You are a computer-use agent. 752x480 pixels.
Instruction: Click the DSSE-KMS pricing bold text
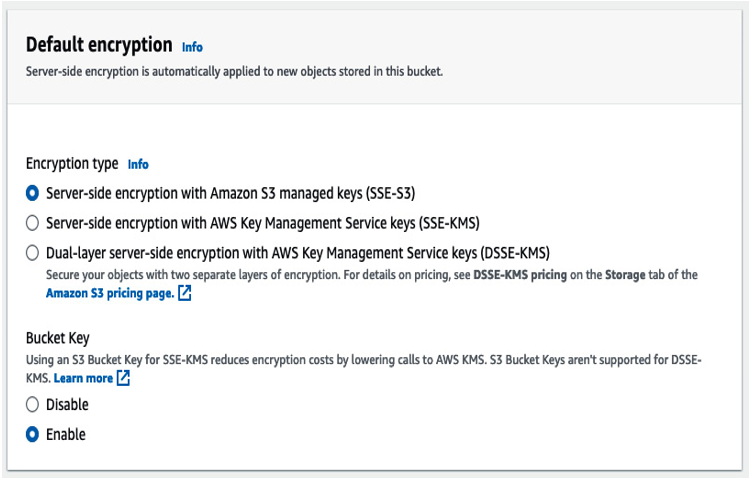tap(520, 275)
